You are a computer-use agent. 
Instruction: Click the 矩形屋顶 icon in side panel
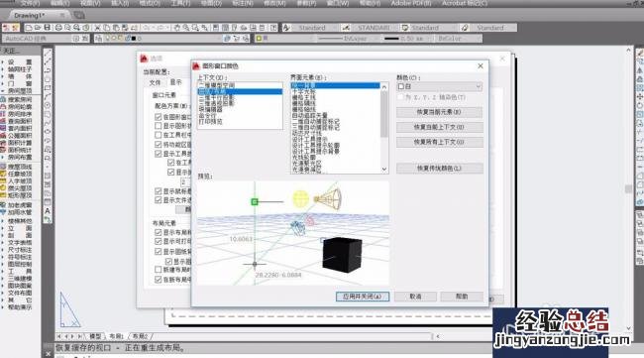(x=3, y=194)
